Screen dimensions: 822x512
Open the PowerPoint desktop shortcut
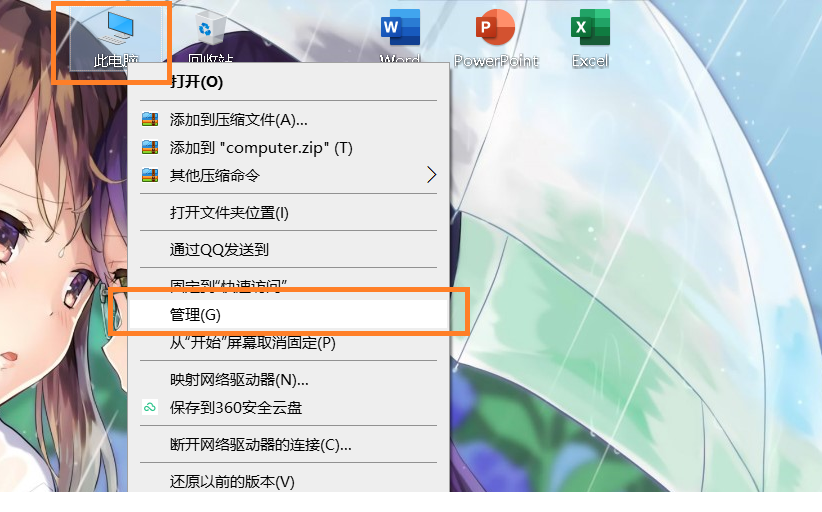click(495, 38)
